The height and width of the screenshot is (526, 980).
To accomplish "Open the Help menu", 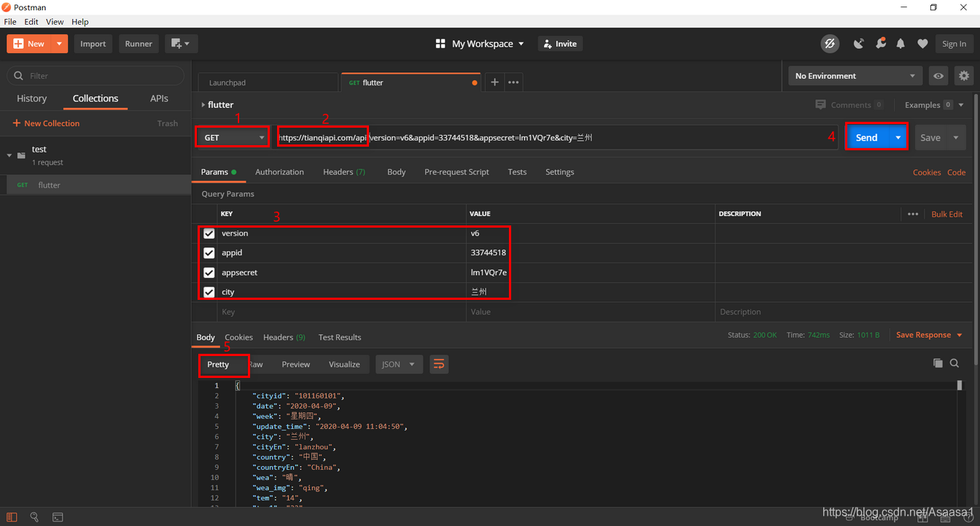I will tap(80, 22).
